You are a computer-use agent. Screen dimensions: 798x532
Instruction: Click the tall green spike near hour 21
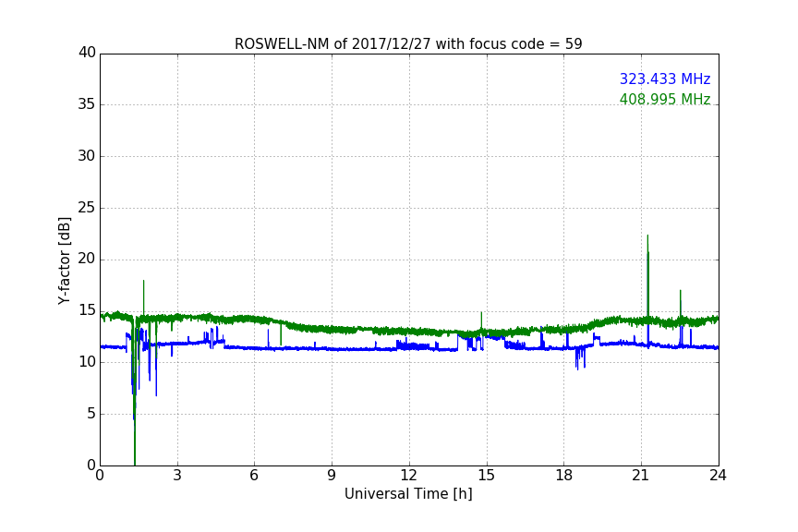click(647, 275)
